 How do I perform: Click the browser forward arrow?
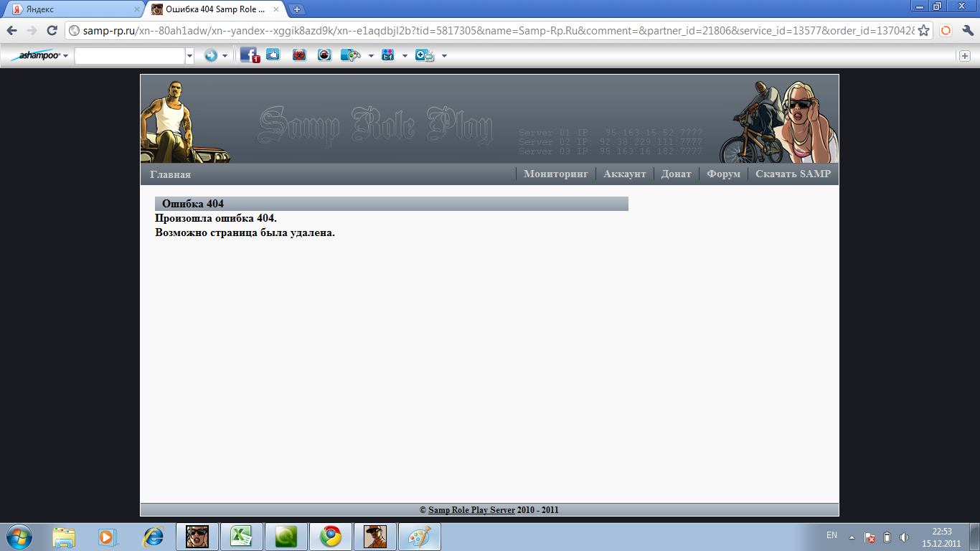point(32,31)
